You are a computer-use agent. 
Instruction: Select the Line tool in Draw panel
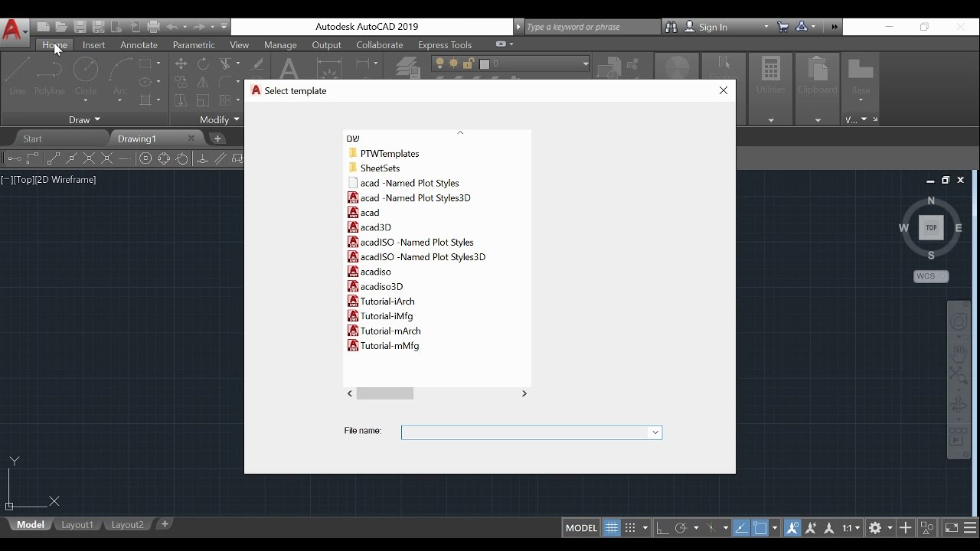click(x=18, y=77)
